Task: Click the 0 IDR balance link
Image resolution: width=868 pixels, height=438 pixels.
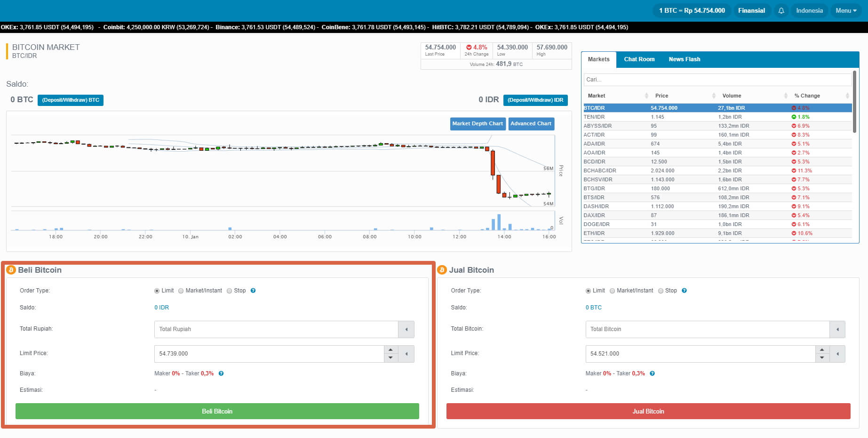Action: [161, 308]
